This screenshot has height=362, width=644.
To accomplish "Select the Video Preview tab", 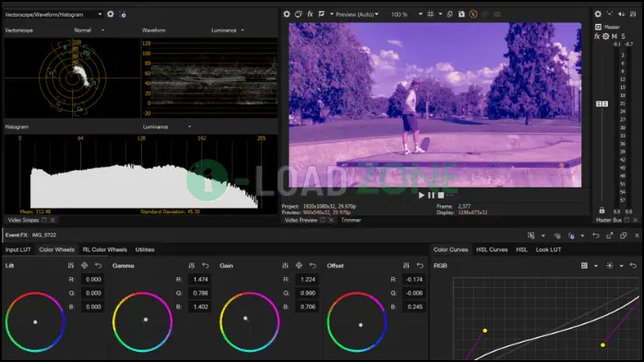I will pyautogui.click(x=301, y=220).
